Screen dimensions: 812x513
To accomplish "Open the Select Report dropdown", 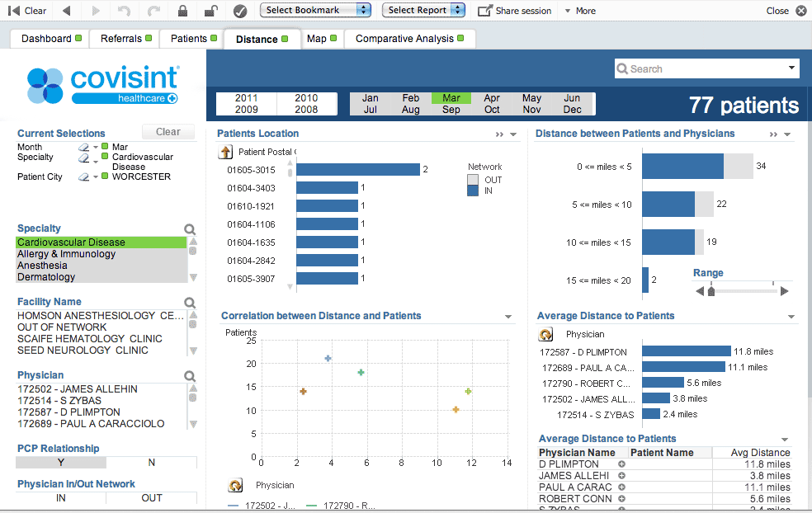I will tap(423, 10).
